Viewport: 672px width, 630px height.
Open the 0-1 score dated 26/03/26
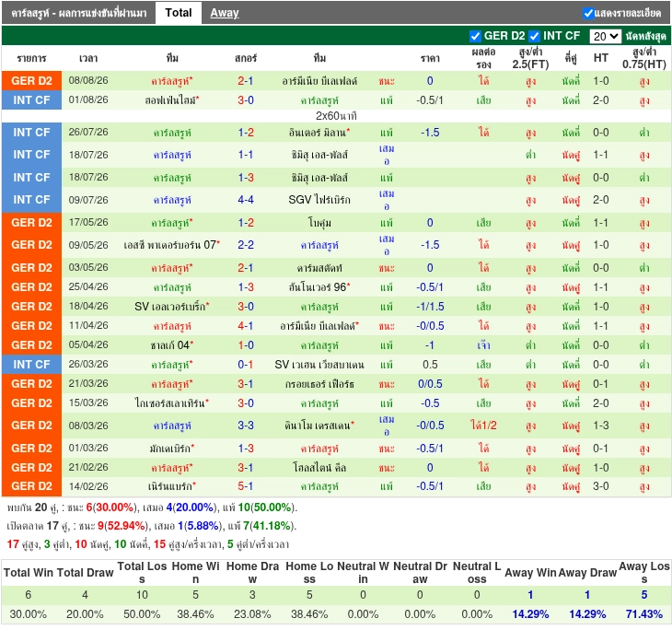tap(246, 364)
